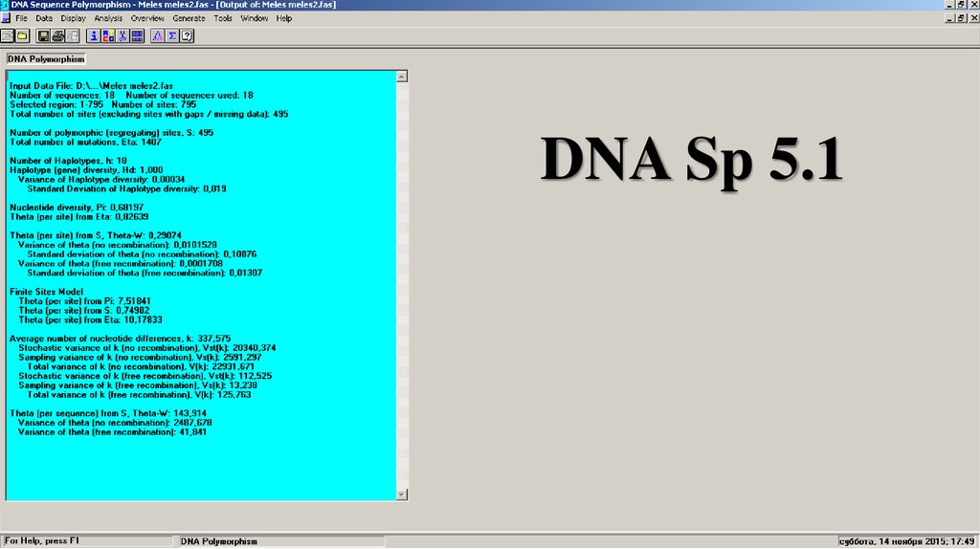This screenshot has width=980, height=549.
Task: Open the File menu
Action: pyautogui.click(x=20, y=18)
